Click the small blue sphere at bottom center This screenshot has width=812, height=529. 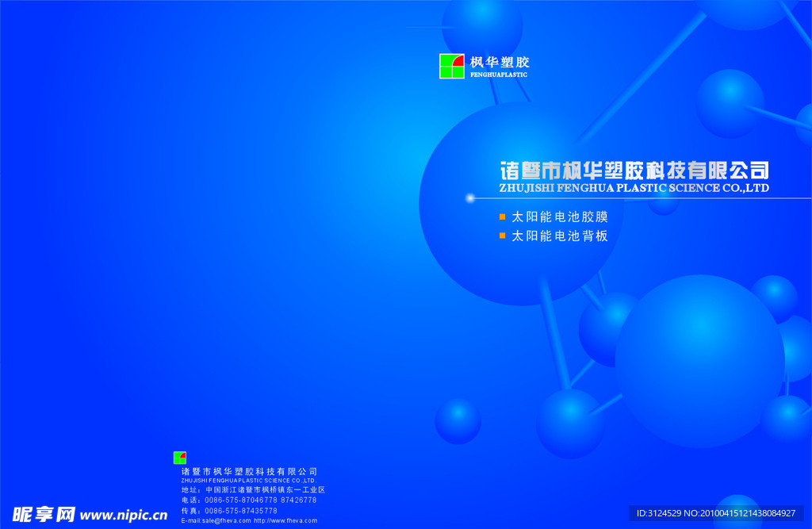[458, 421]
